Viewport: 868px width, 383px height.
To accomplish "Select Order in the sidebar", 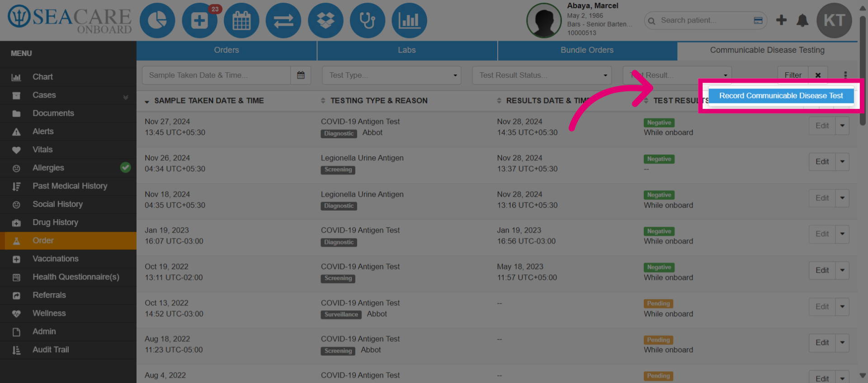I will coord(68,241).
